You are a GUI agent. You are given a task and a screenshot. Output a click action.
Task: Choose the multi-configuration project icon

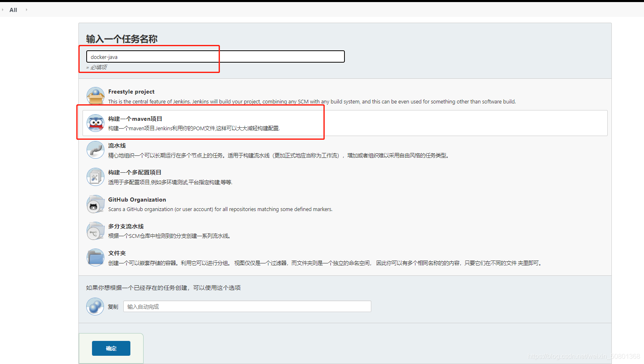pos(95,177)
